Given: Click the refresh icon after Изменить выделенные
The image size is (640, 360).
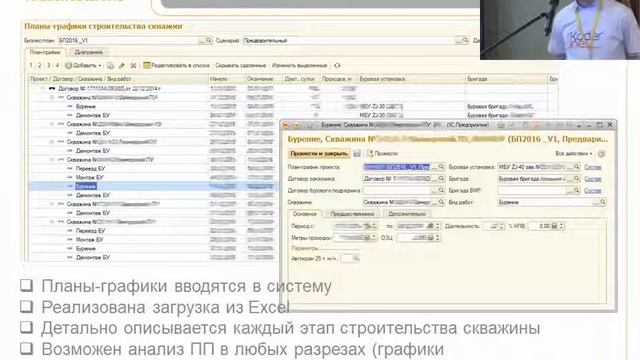Looking at the screenshot, I should (337, 65).
